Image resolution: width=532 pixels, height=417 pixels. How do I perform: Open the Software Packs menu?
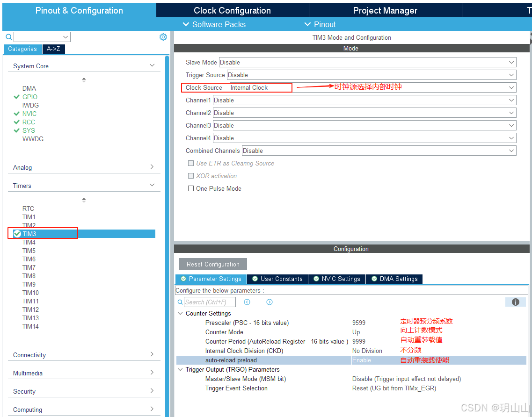(x=214, y=24)
